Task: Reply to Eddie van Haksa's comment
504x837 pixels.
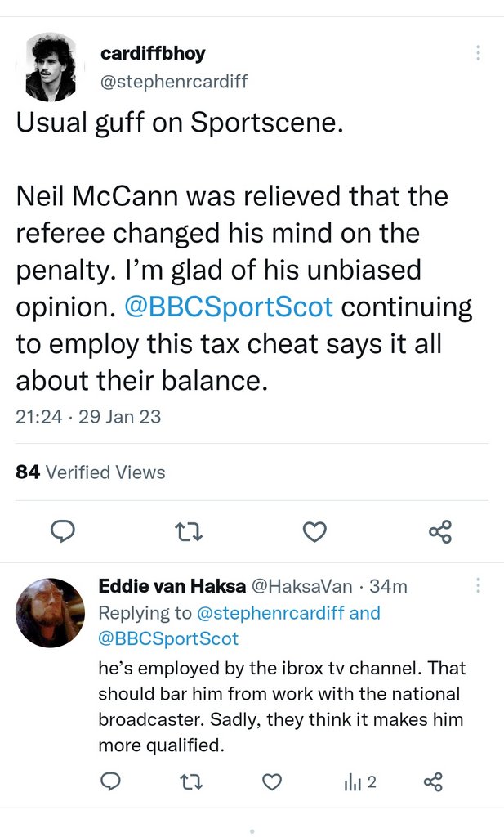Action: [110, 782]
